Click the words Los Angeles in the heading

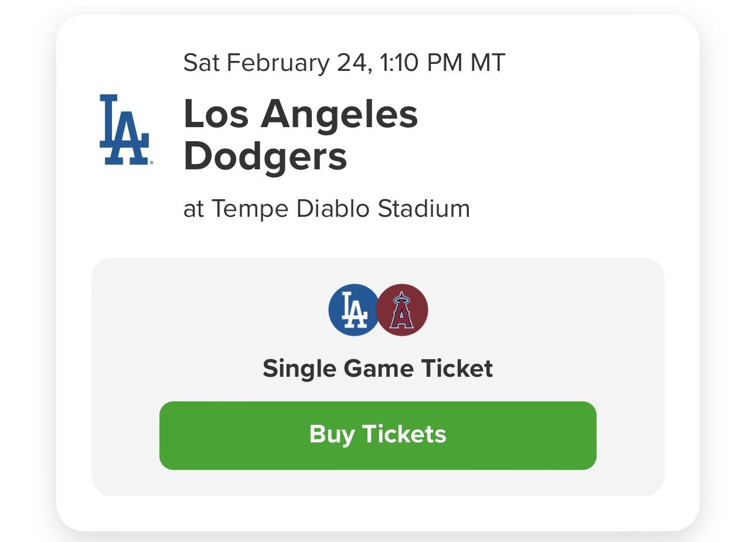click(301, 114)
